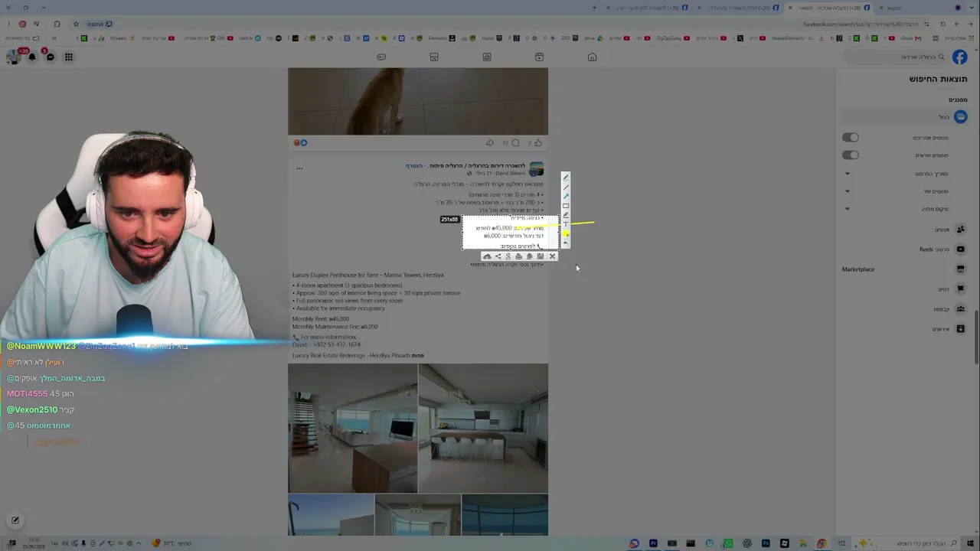
Task: Click the Facebook search field
Action: coord(896,57)
